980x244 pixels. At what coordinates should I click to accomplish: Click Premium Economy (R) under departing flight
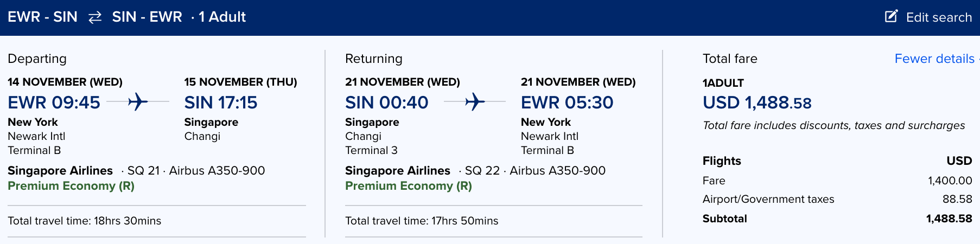tap(71, 186)
